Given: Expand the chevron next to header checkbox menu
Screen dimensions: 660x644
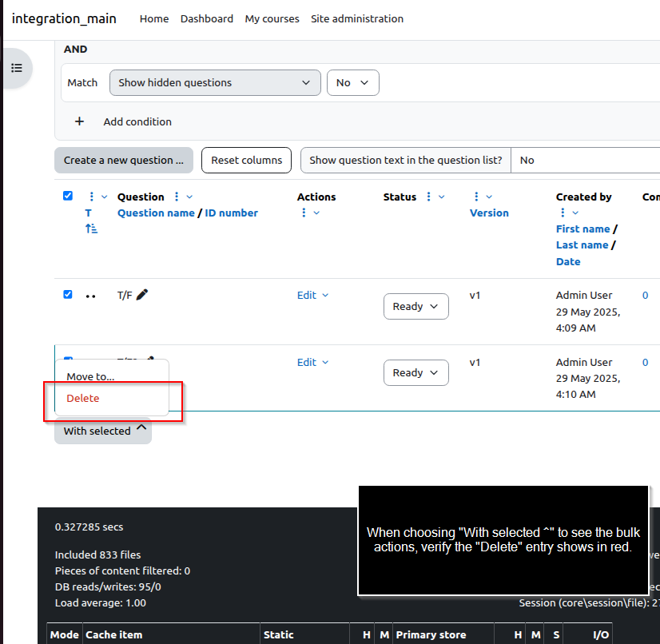Looking at the screenshot, I should click(x=105, y=197).
